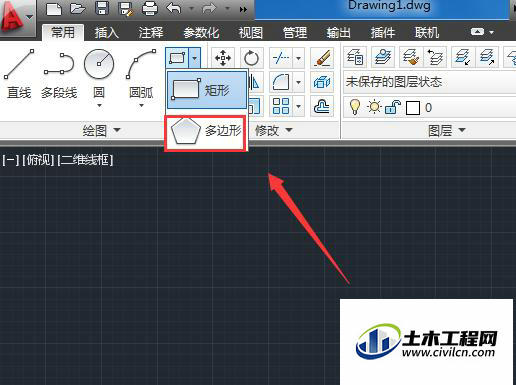This screenshot has width=516, height=385.
Task: Open the 未保存的图层状态 layer state dropdown
Action: click(430, 82)
